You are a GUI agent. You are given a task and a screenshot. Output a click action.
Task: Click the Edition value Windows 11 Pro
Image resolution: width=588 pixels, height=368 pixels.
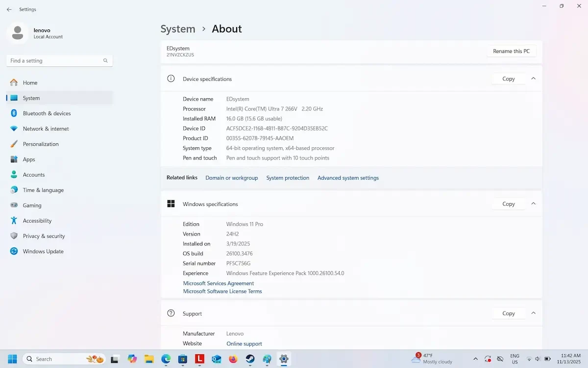[245, 224]
